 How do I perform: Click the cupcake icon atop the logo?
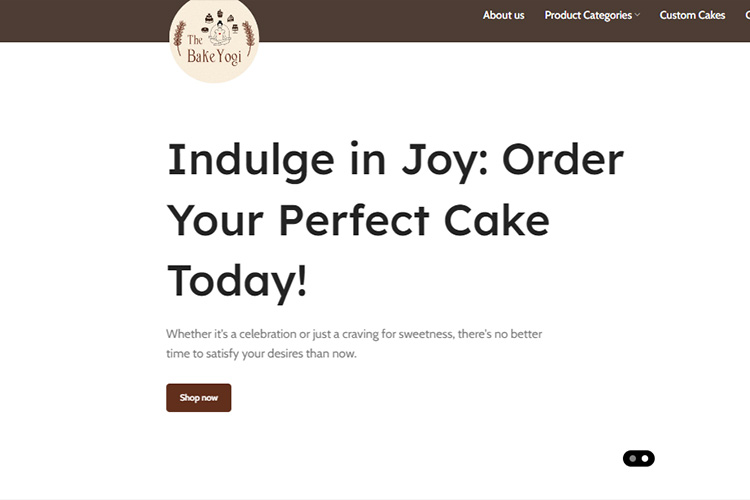coord(220,13)
